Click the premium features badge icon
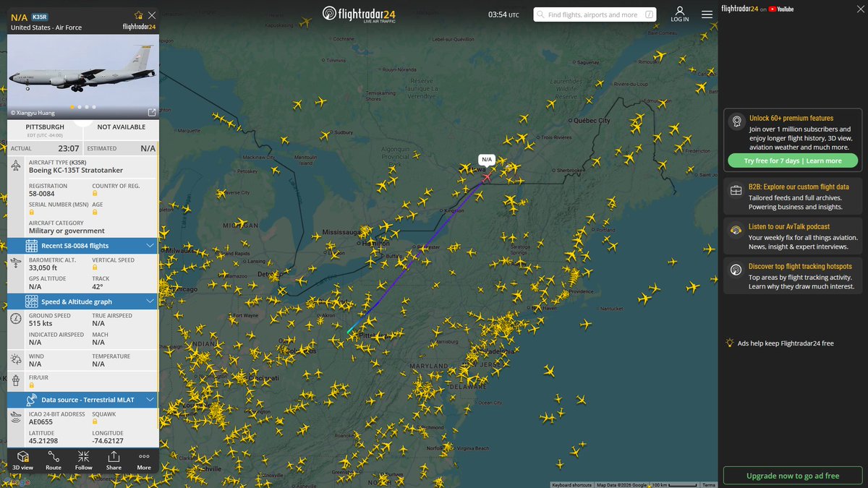The width and height of the screenshot is (868, 488). coord(736,121)
